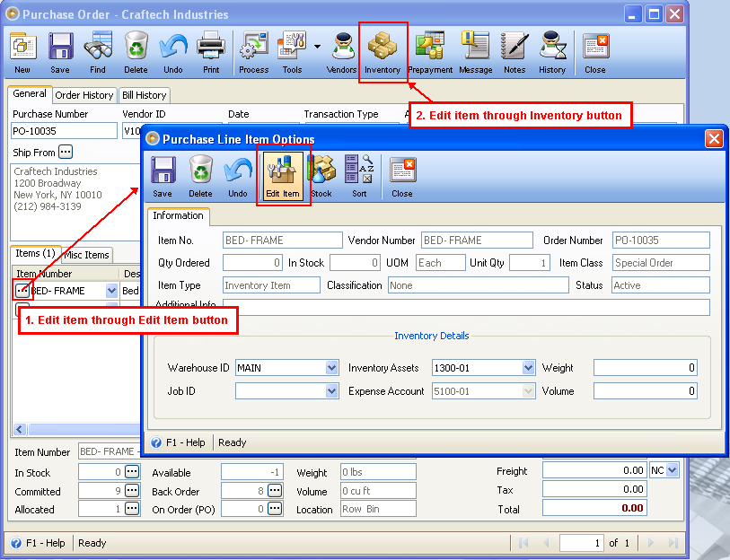Viewport: 730px width, 560px height.
Task: Go to last record navigation arrow
Action: point(673,543)
